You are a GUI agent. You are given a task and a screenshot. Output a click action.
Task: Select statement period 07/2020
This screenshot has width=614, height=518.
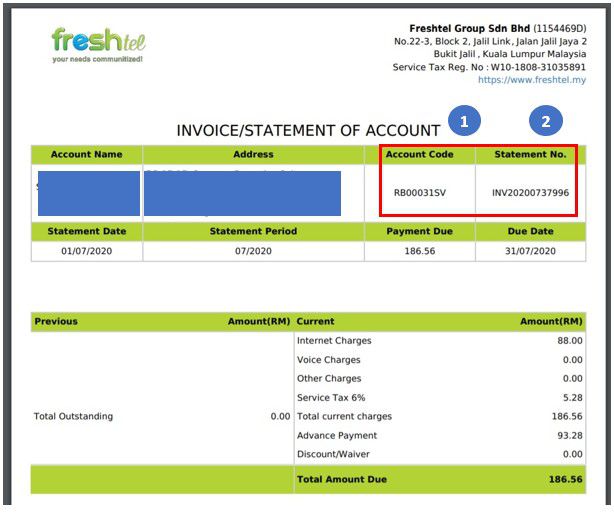pos(253,251)
